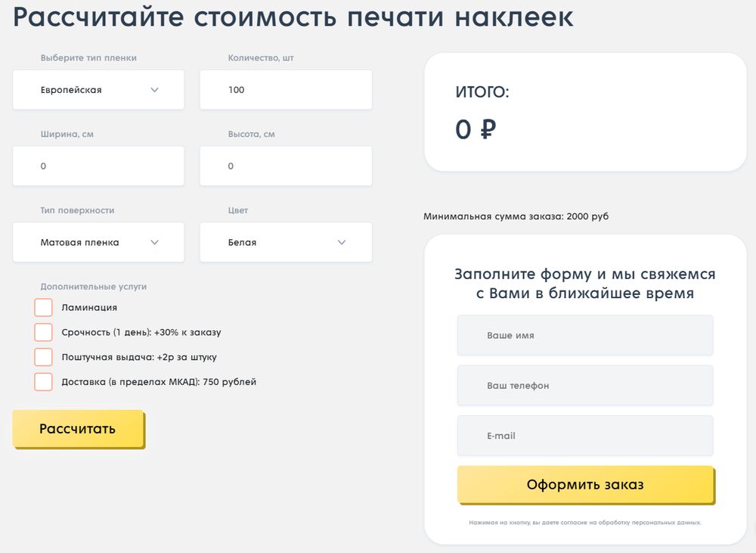Click the chevron arrow in the Цвет selector
The width and height of the screenshot is (756, 553).
342,243
